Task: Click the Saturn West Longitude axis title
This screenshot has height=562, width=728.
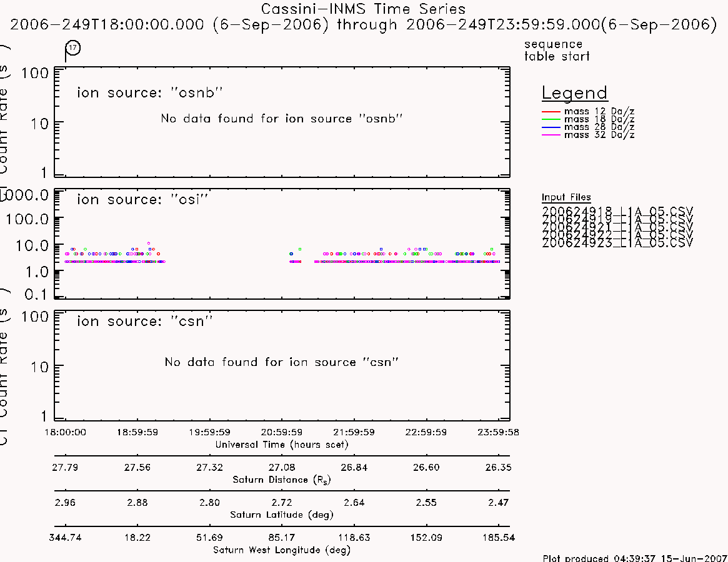Action: [x=281, y=550]
